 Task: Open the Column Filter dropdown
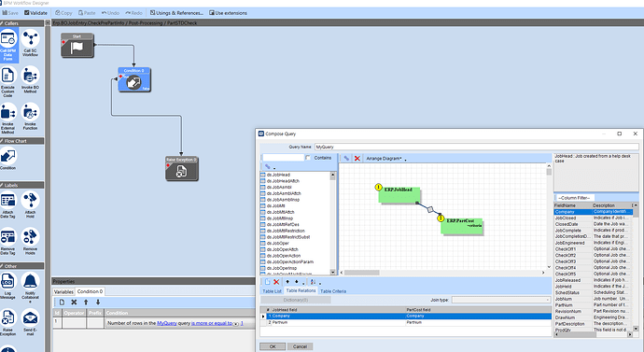point(575,198)
